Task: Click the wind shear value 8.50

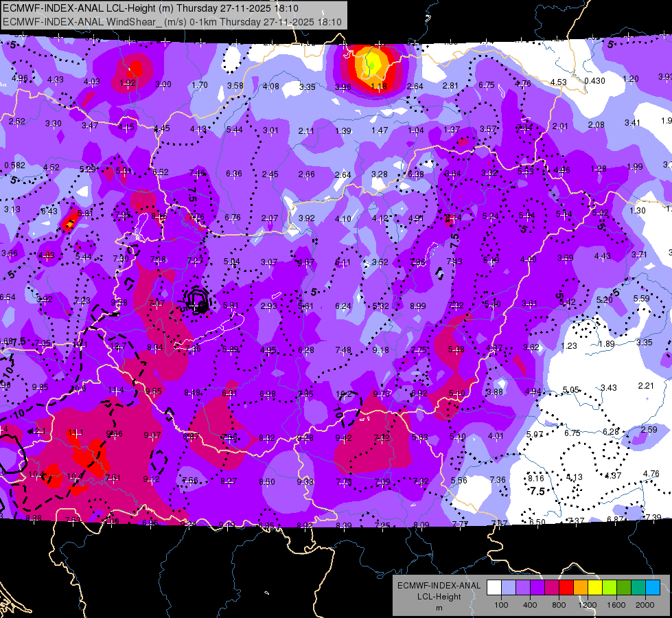Action: [266, 481]
